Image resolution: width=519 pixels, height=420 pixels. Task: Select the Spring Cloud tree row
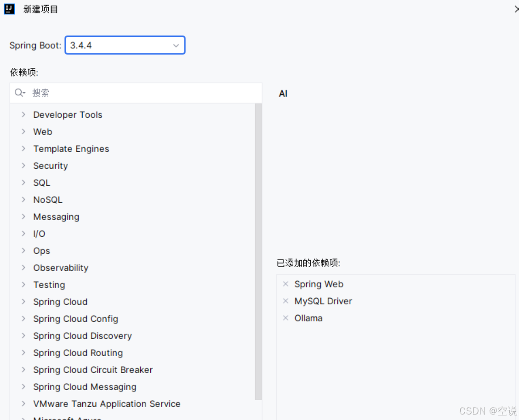132,301
